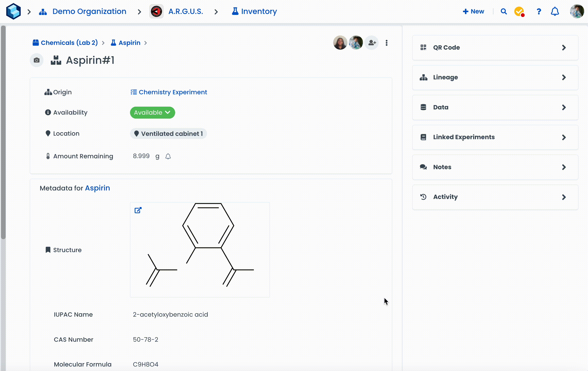Click the camera icon beside Aspirin#1
Viewport: 588px width, 371px height.
point(37,60)
